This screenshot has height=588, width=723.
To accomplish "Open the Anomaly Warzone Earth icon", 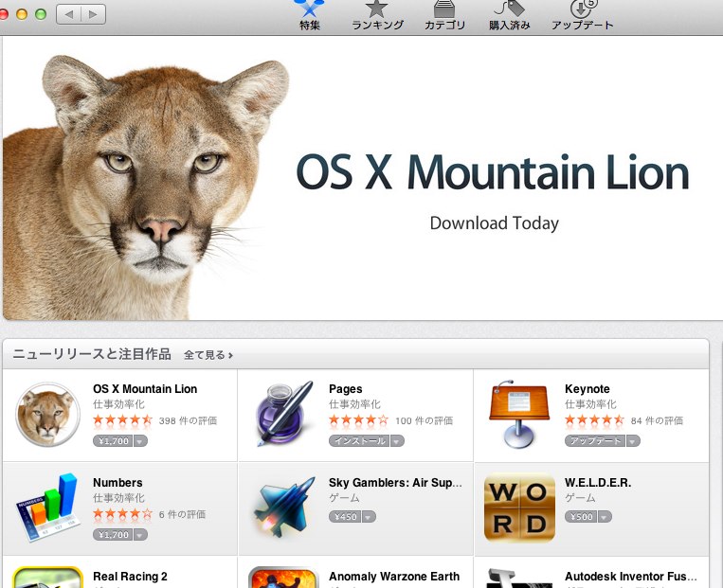I will 283,578.
